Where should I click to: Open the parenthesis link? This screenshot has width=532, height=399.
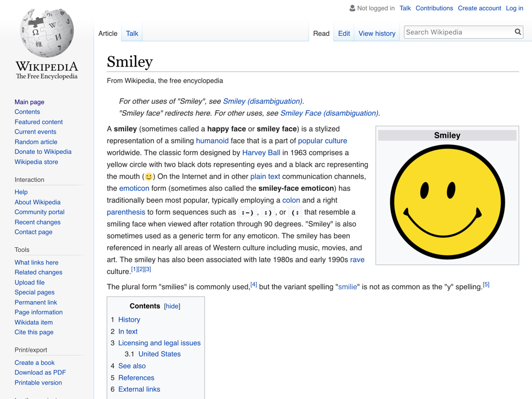tap(126, 212)
